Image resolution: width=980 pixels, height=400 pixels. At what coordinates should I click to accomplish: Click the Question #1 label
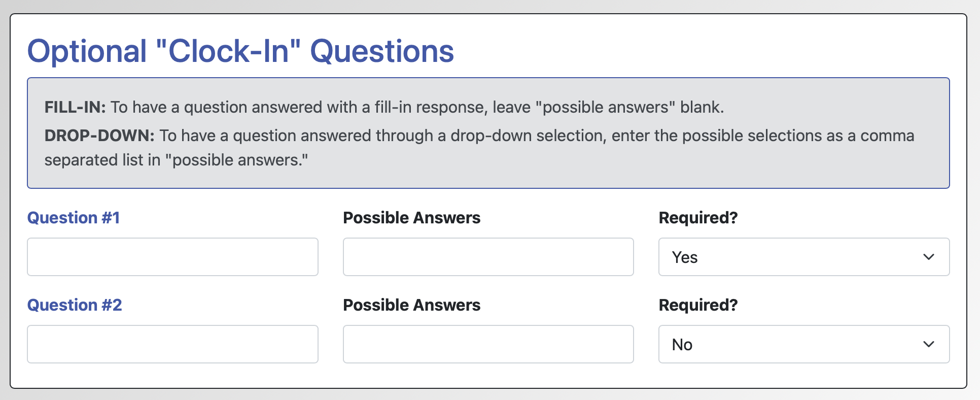(74, 218)
